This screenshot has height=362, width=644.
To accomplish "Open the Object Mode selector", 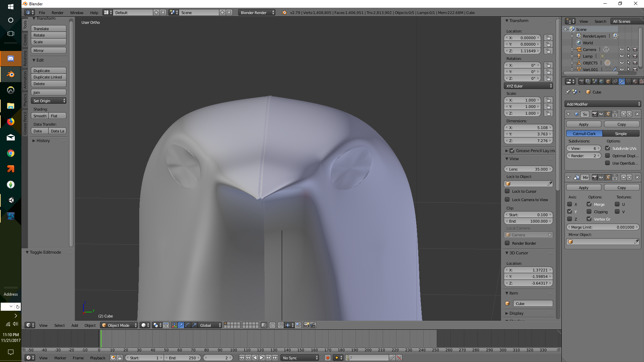I will (x=119, y=325).
